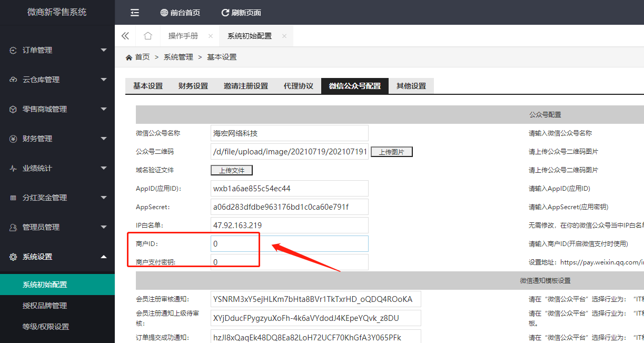Viewport: 644px width, 343px height.
Task: Click the 基本设置 breadcrumb text
Action: (x=222, y=57)
